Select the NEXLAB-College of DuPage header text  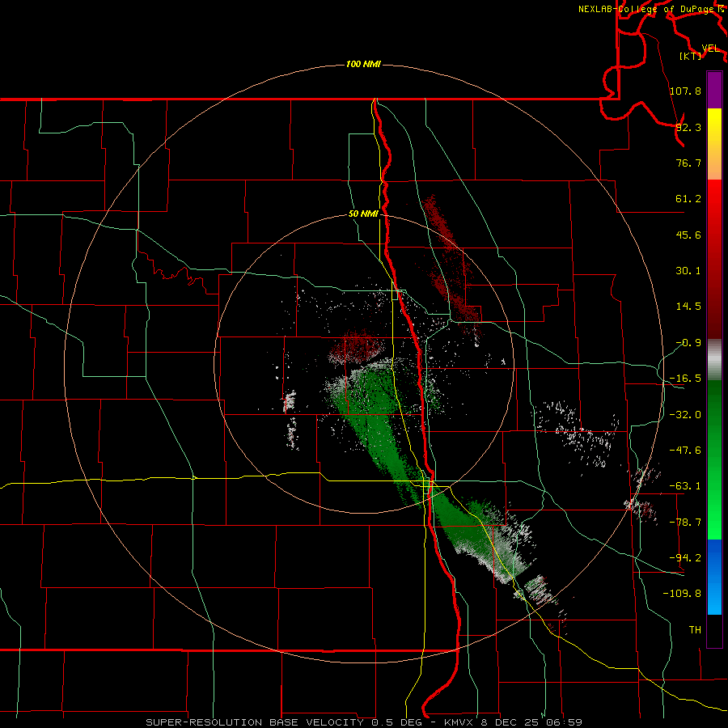(646, 9)
